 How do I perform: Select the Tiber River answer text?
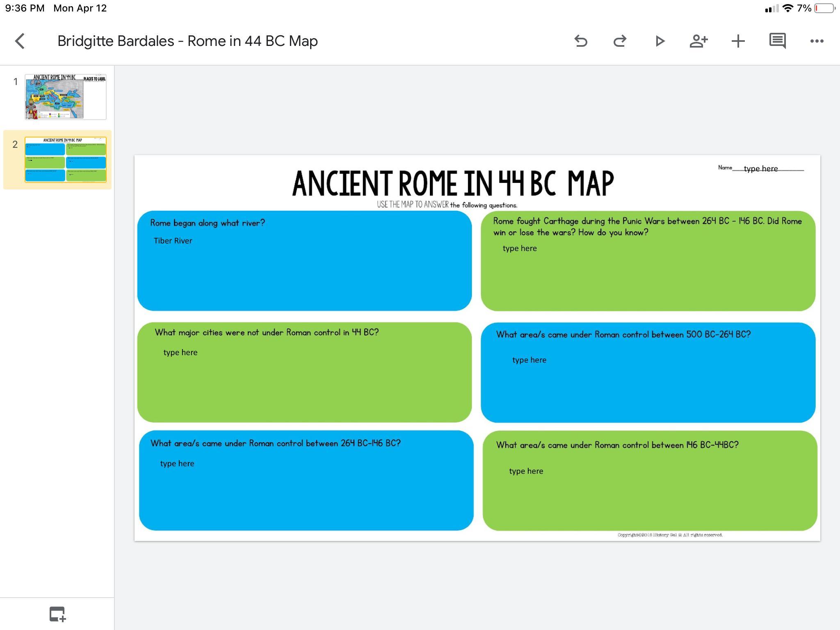coord(173,241)
